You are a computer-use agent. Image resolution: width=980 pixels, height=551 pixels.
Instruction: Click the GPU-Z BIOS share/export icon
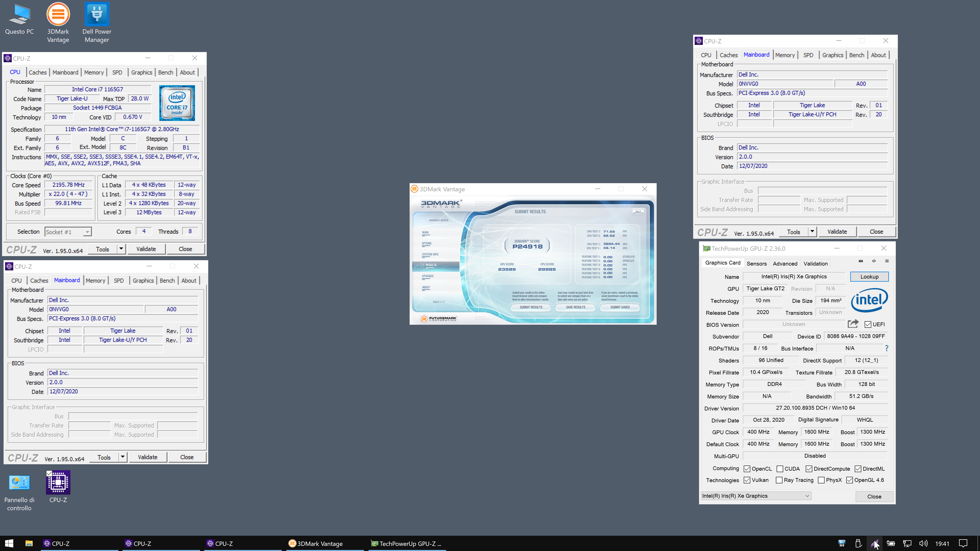click(x=853, y=324)
